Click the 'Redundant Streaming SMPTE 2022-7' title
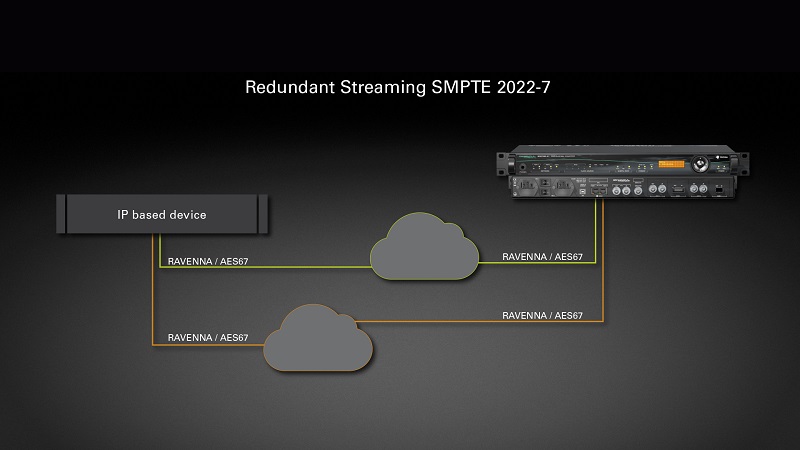This screenshot has height=450, width=800. point(397,87)
